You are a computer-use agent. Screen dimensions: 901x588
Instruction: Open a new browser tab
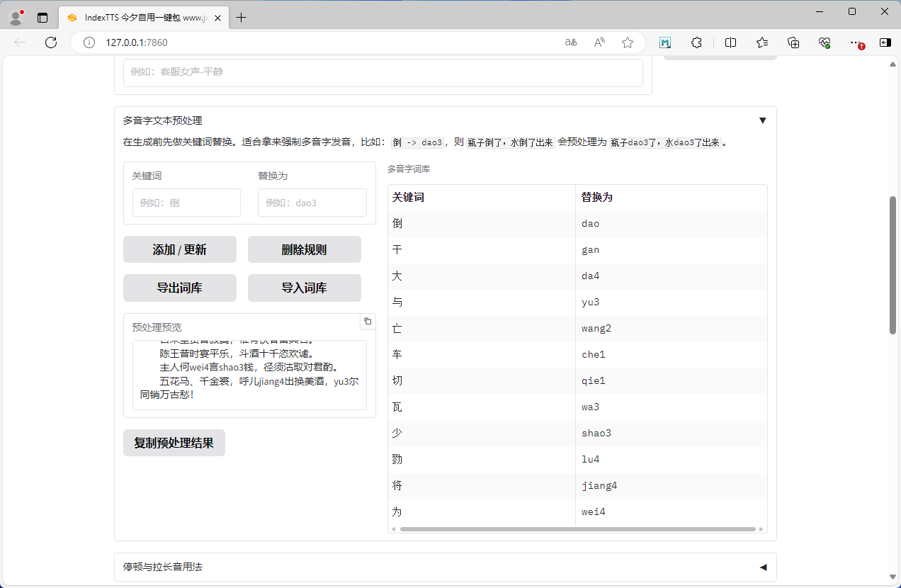pyautogui.click(x=242, y=18)
